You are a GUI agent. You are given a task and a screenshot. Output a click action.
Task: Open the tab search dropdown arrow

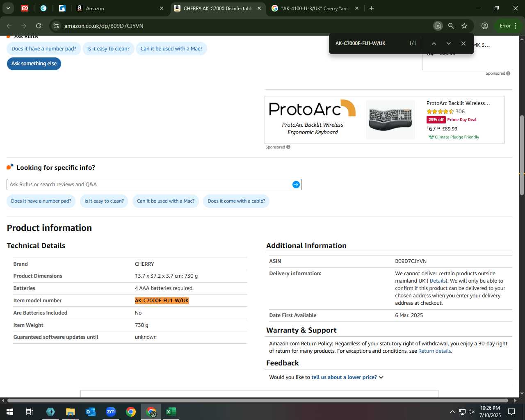(x=8, y=8)
